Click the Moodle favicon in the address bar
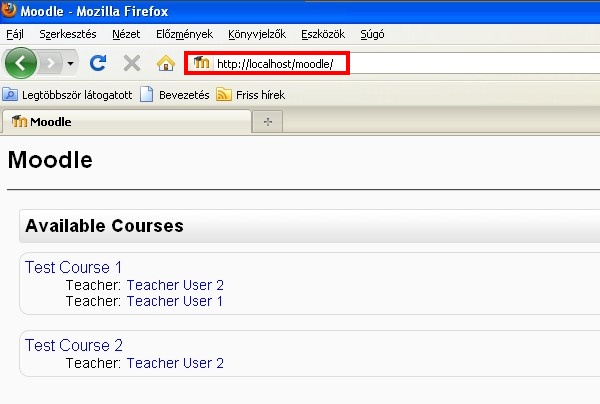 coord(202,62)
